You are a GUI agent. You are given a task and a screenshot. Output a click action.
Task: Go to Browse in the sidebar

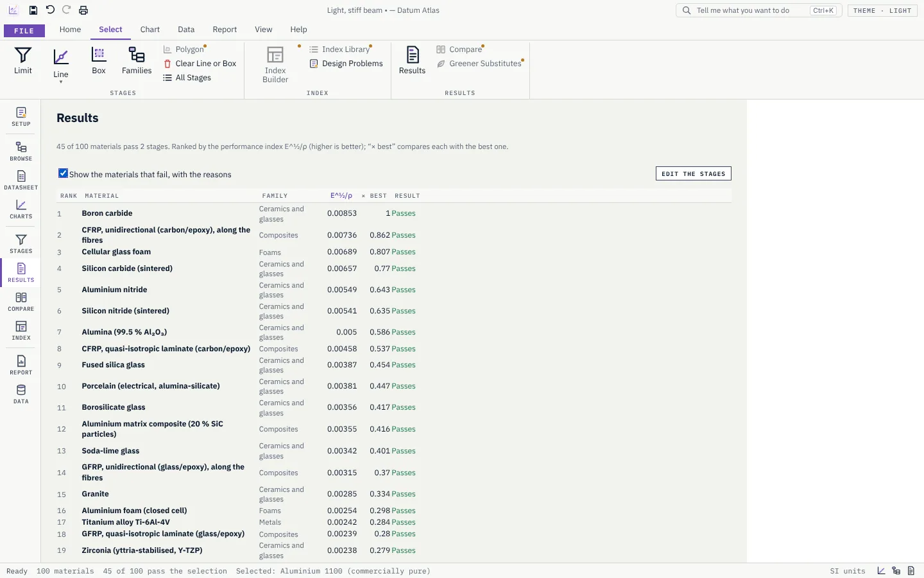21,152
